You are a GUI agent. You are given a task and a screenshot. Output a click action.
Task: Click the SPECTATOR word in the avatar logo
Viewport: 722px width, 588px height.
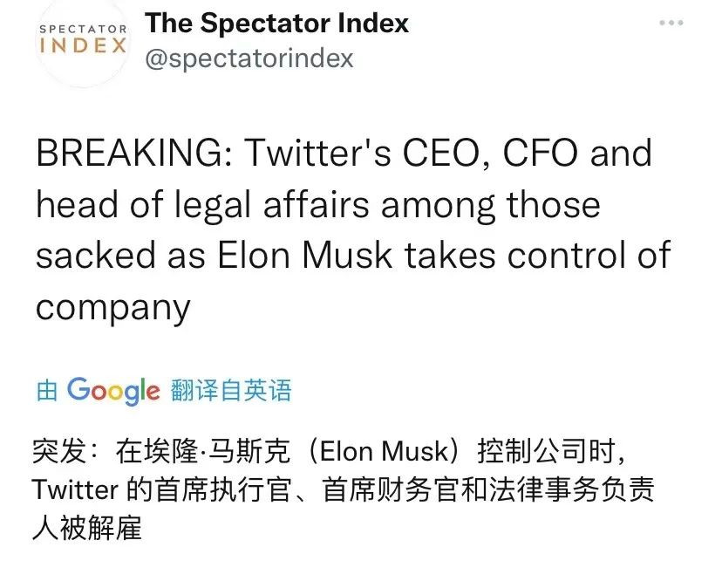point(83,29)
